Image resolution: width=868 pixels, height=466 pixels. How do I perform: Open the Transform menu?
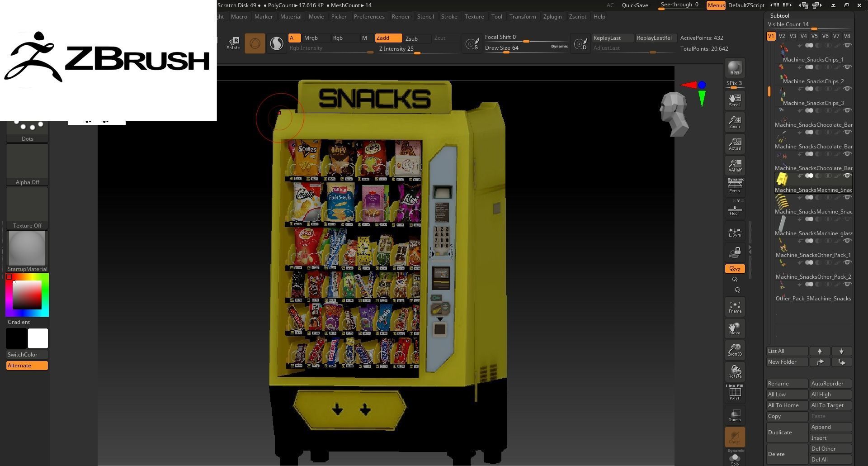[523, 17]
